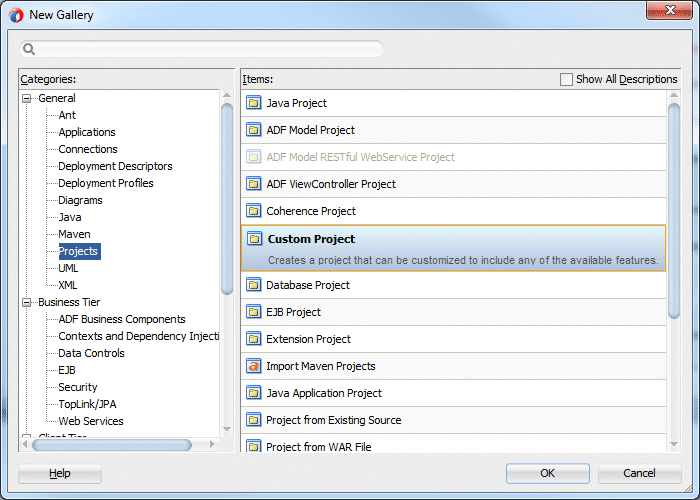Click the right arrow of the Categories horizontal scrollbar
Image resolution: width=700 pixels, height=500 pixels.
(x=212, y=445)
